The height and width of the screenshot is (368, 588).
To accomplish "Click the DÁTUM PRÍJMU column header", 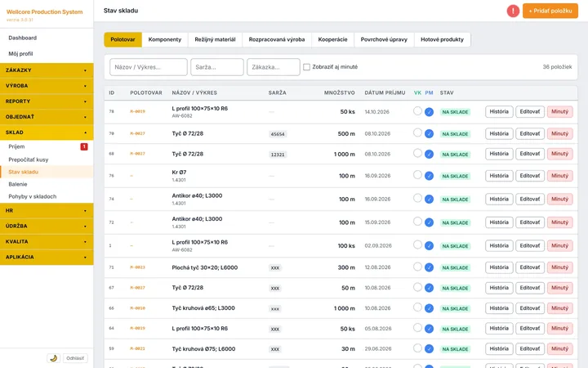I will click(x=385, y=92).
